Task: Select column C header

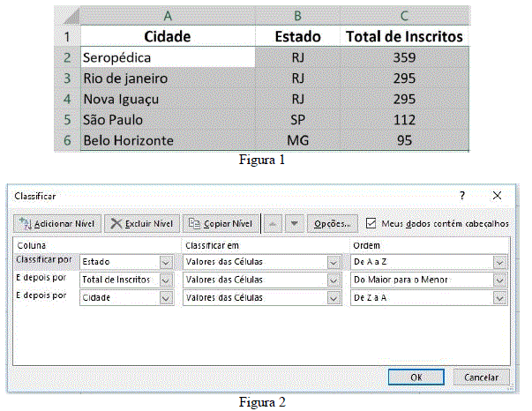Action: coord(404,16)
